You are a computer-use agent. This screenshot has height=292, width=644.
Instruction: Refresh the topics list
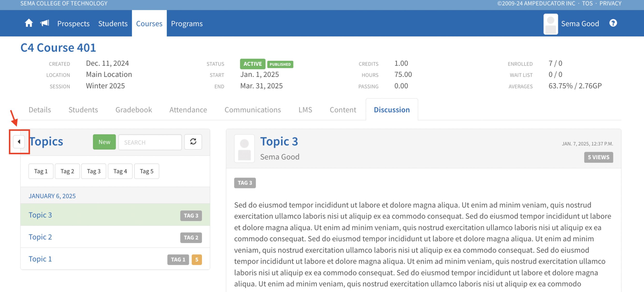tap(193, 142)
